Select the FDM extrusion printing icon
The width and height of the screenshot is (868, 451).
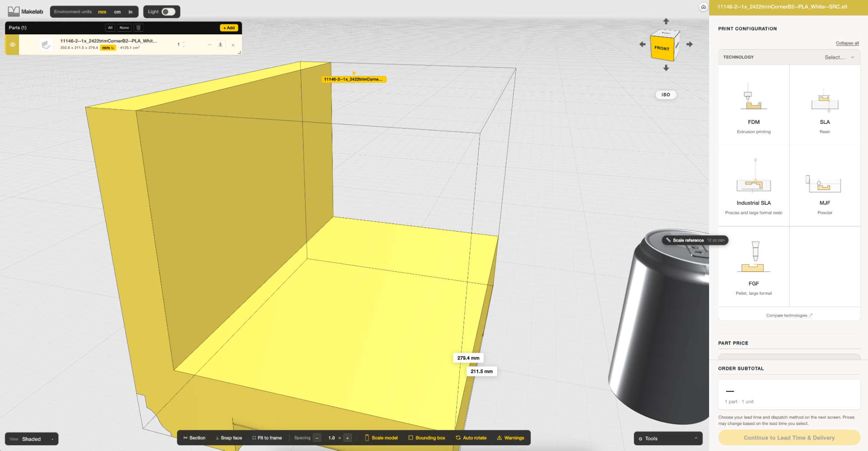pyautogui.click(x=754, y=96)
